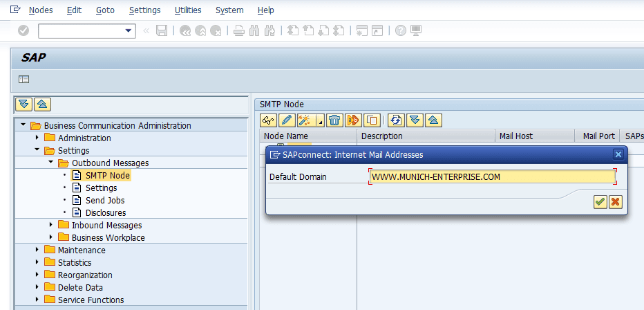
Task: Click the green checkmark Enter icon in top toolbar
Action: (23, 31)
